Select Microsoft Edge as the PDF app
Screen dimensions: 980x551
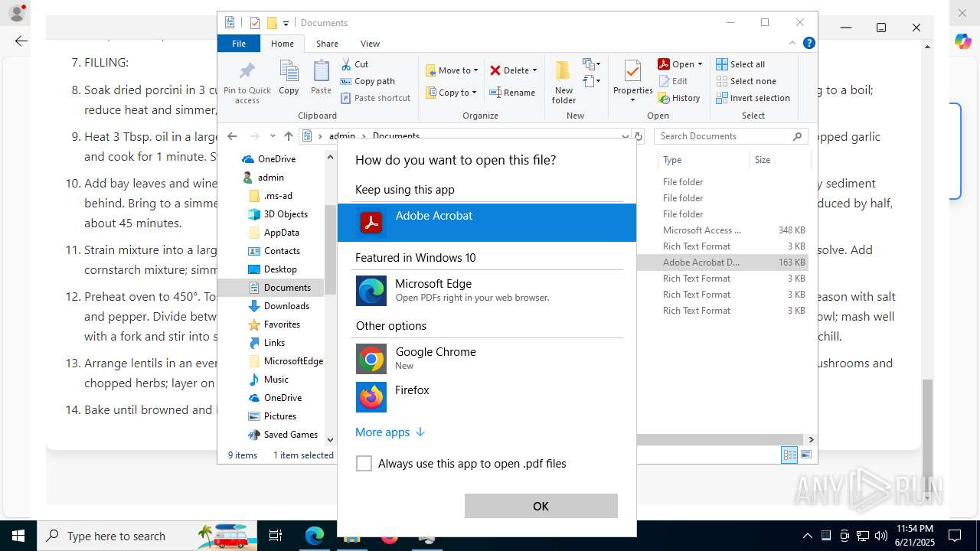tap(487, 291)
